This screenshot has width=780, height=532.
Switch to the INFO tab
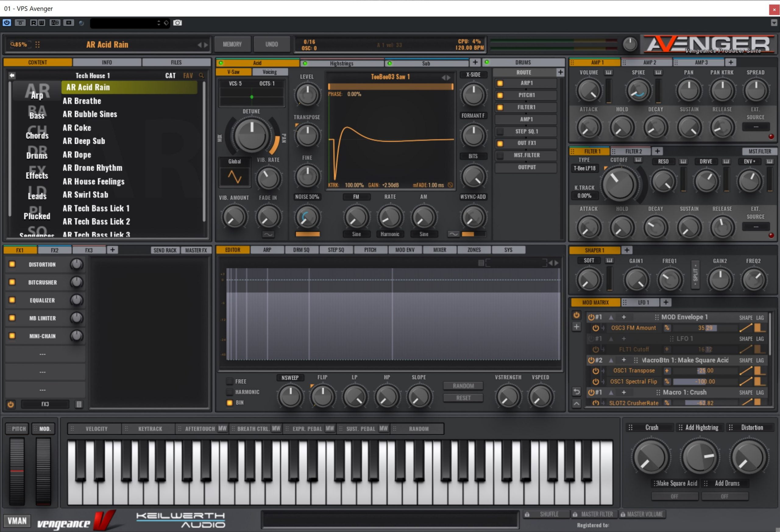pyautogui.click(x=107, y=62)
